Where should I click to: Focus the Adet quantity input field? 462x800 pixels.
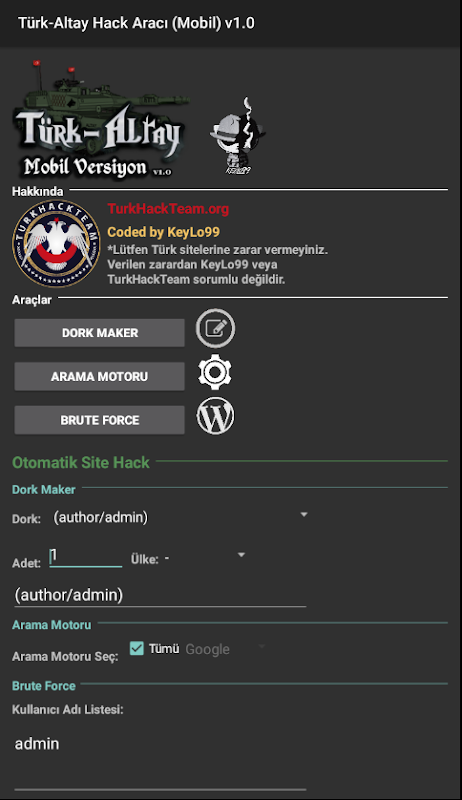[x=86, y=557]
